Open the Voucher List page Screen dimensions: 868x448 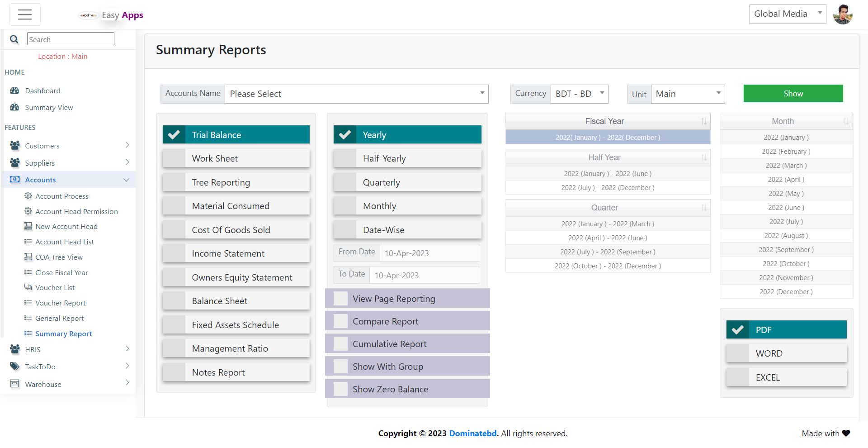[55, 287]
